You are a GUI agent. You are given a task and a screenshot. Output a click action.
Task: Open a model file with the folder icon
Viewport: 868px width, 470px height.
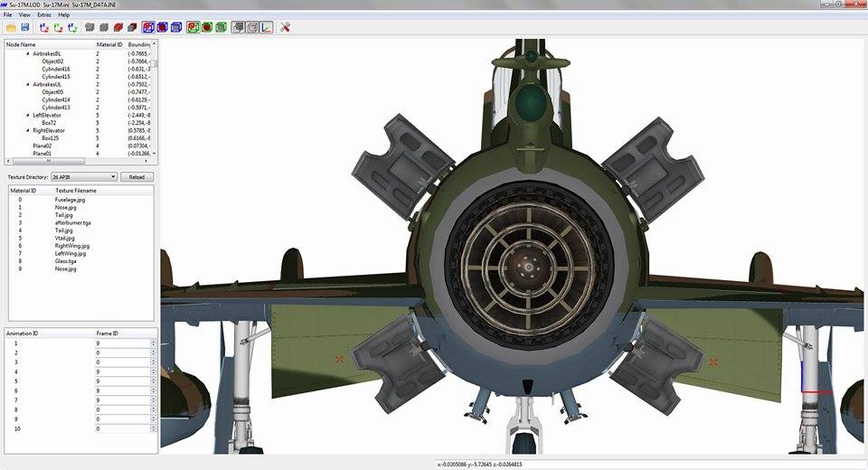11,27
